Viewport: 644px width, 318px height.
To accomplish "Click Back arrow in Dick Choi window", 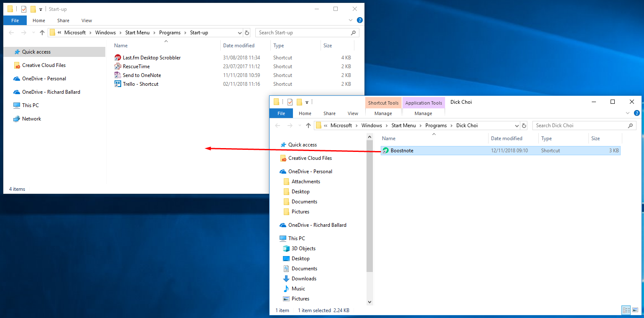I will point(278,126).
